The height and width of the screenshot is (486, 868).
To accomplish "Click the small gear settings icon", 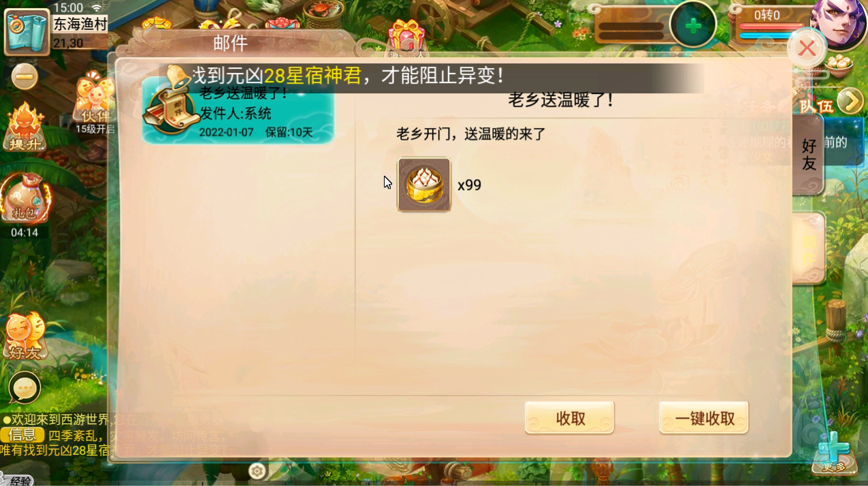I will tap(257, 471).
